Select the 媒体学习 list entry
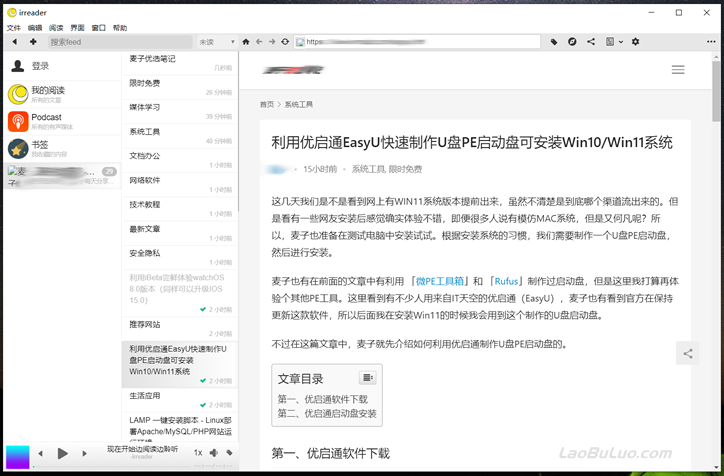This screenshot has height=476, width=724. coord(180,111)
